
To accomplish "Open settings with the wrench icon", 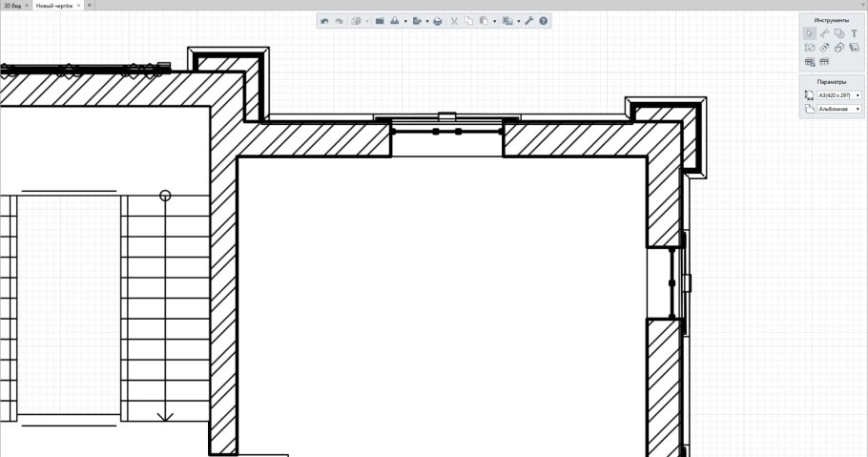I will (x=529, y=20).
